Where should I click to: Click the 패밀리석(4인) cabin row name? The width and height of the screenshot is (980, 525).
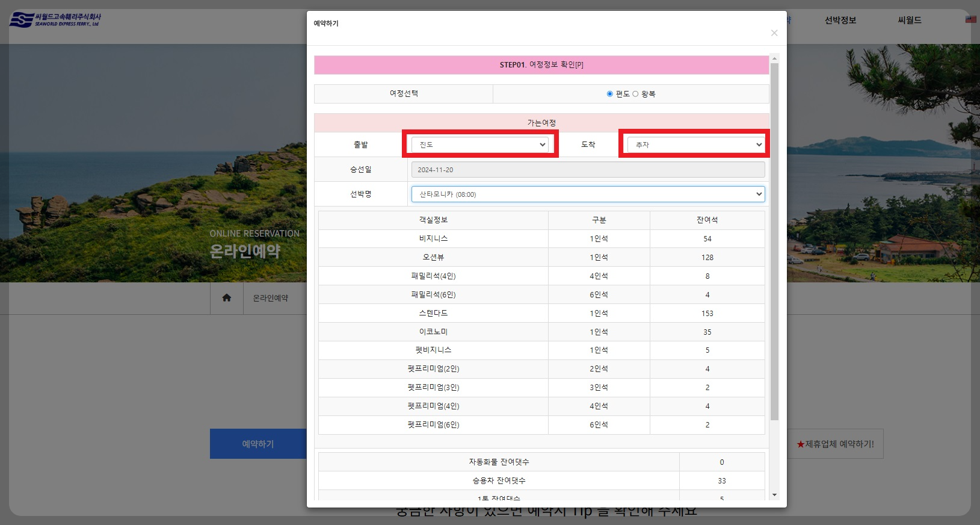[433, 276]
